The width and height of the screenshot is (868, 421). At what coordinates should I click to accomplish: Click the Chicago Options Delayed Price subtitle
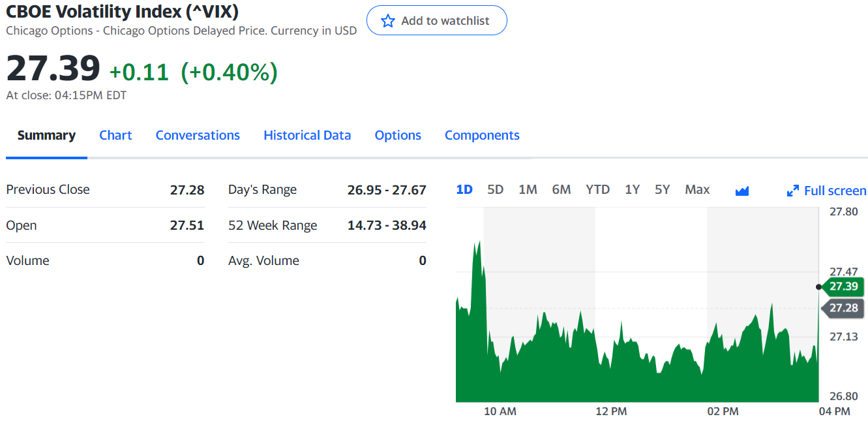tap(181, 31)
